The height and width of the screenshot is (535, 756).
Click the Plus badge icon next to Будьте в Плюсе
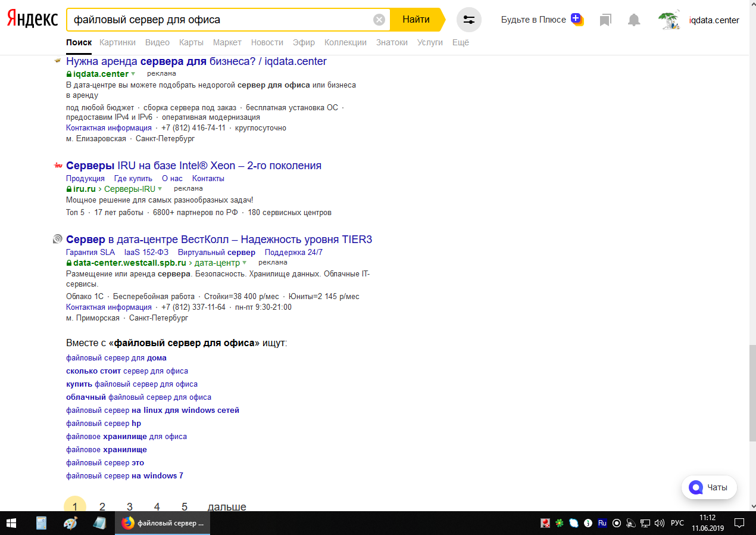click(x=577, y=19)
